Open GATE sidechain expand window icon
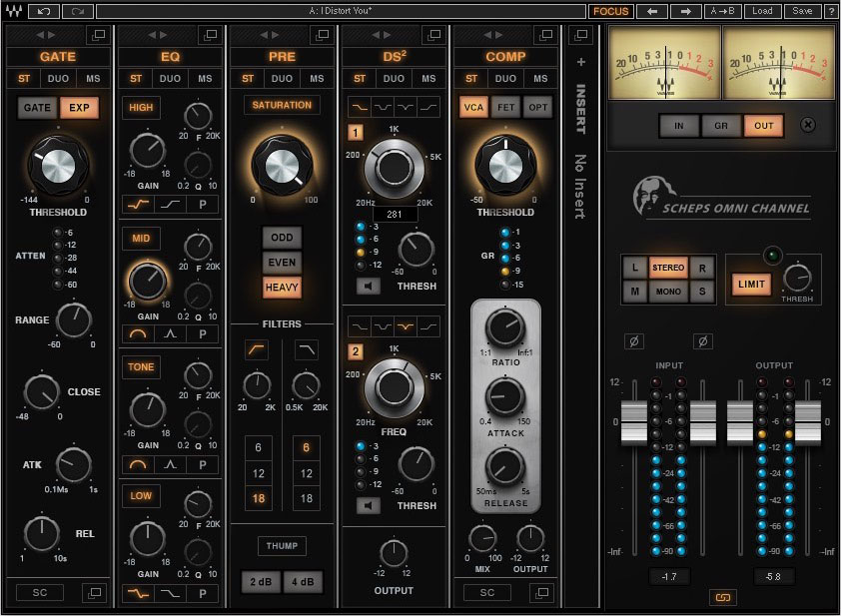The image size is (841, 616). (94, 592)
